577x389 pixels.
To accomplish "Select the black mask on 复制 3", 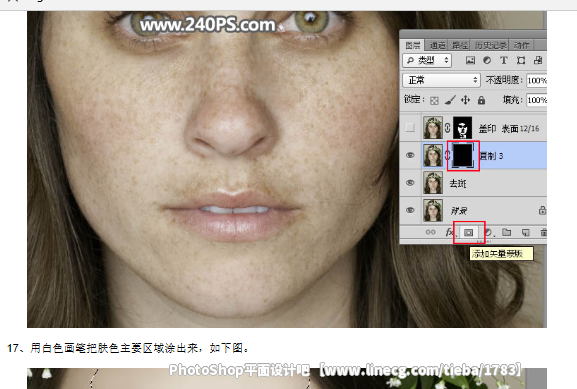I will pos(463,156).
